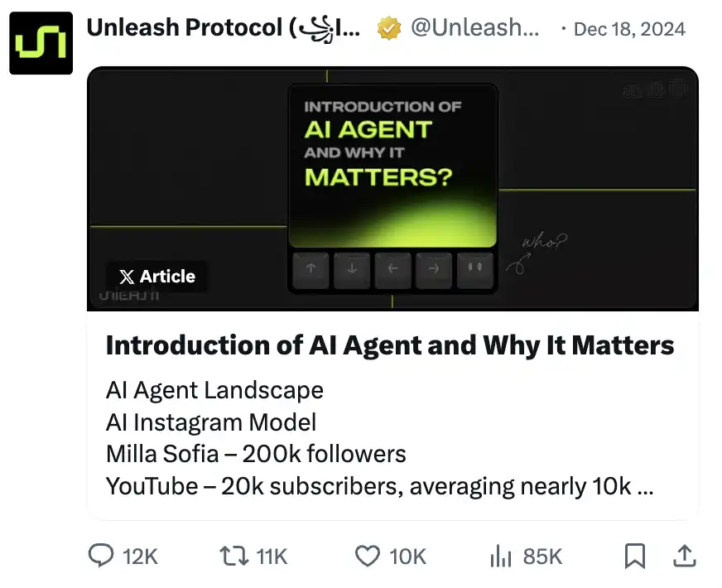Bookmark this article post
Image resolution: width=722 pixels, height=588 pixels.
(x=634, y=556)
